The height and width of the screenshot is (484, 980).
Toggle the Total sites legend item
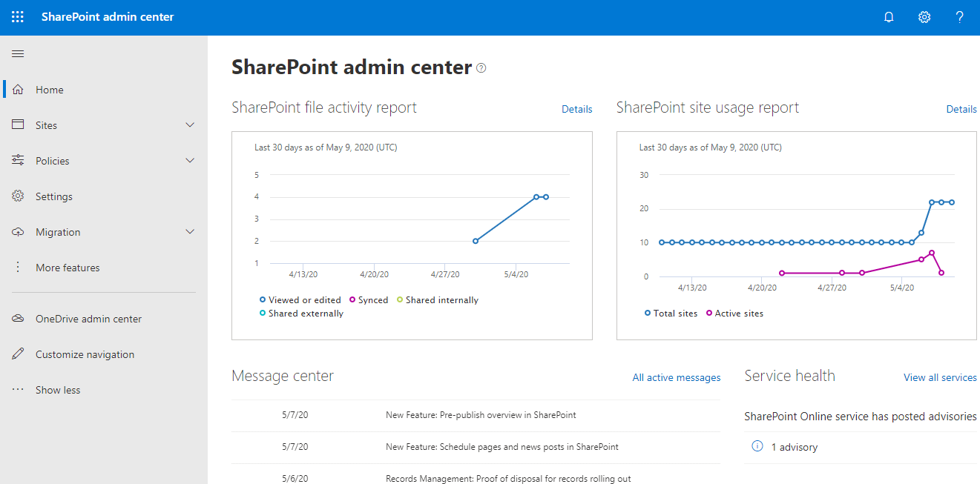[x=671, y=314]
